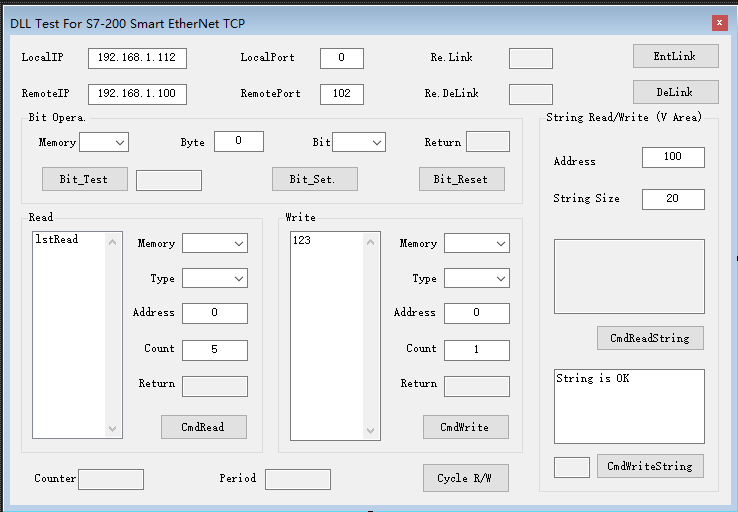Image resolution: width=738 pixels, height=512 pixels.
Task: Click the Write Count field showing 1
Action: [477, 350]
